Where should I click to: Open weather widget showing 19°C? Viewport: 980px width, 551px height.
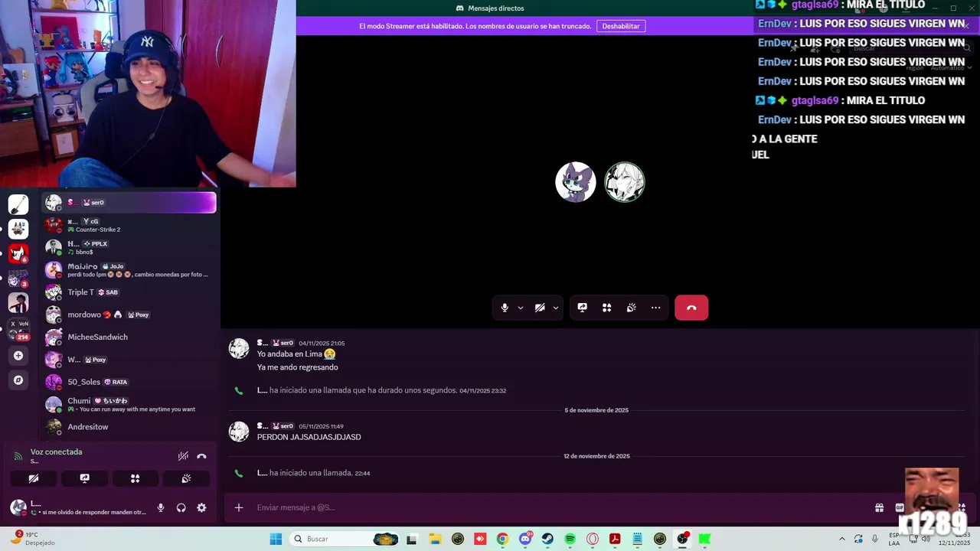[x=32, y=539]
